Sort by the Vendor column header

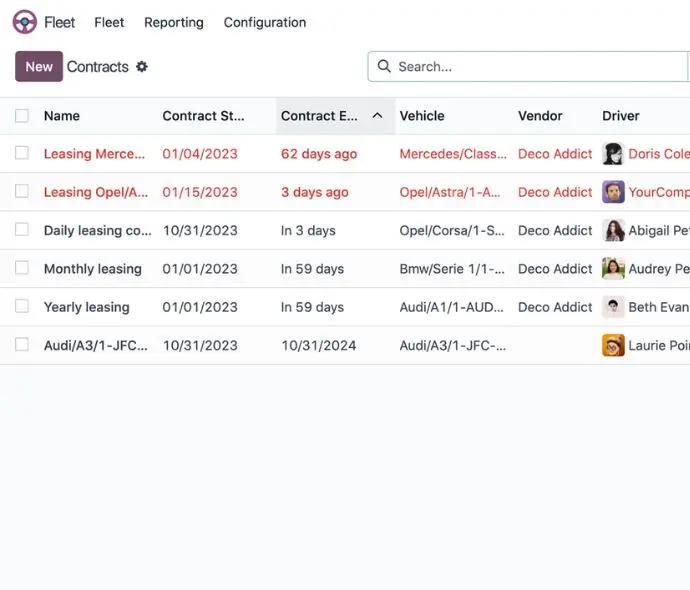(x=540, y=116)
